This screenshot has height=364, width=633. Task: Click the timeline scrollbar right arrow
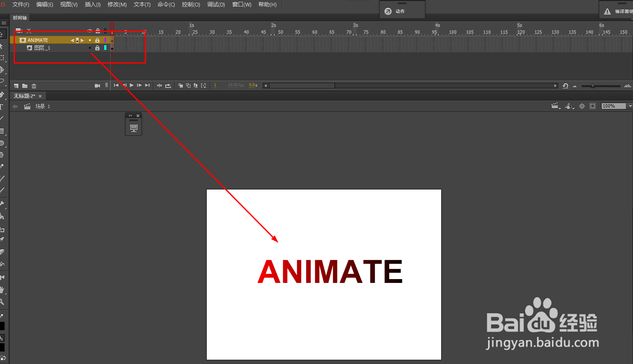(555, 86)
